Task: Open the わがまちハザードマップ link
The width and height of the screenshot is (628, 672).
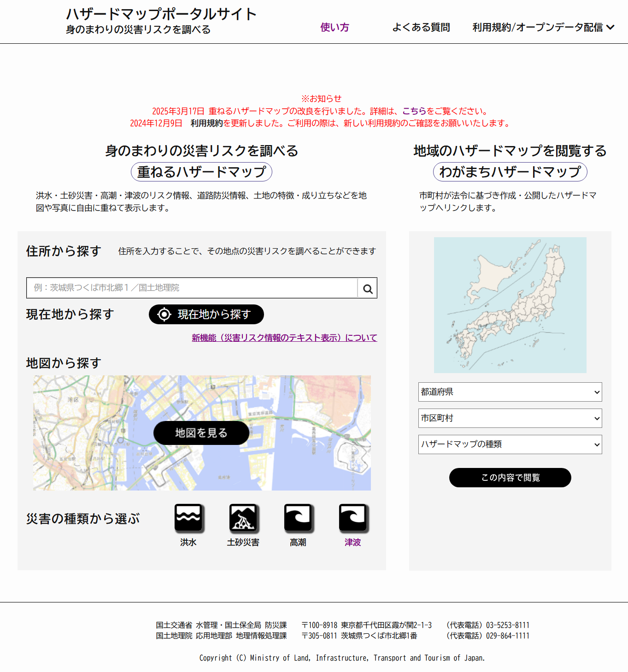Action: [510, 172]
